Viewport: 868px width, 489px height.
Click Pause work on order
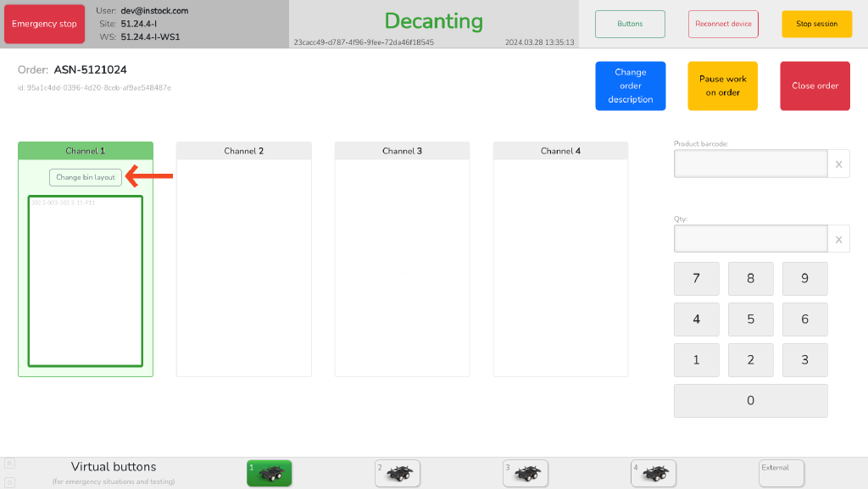[722, 86]
